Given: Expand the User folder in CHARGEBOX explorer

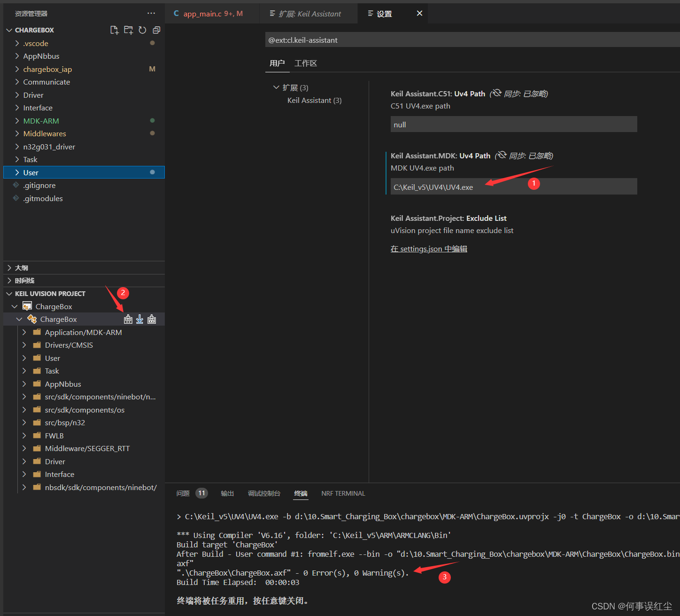Looking at the screenshot, I should pyautogui.click(x=17, y=172).
